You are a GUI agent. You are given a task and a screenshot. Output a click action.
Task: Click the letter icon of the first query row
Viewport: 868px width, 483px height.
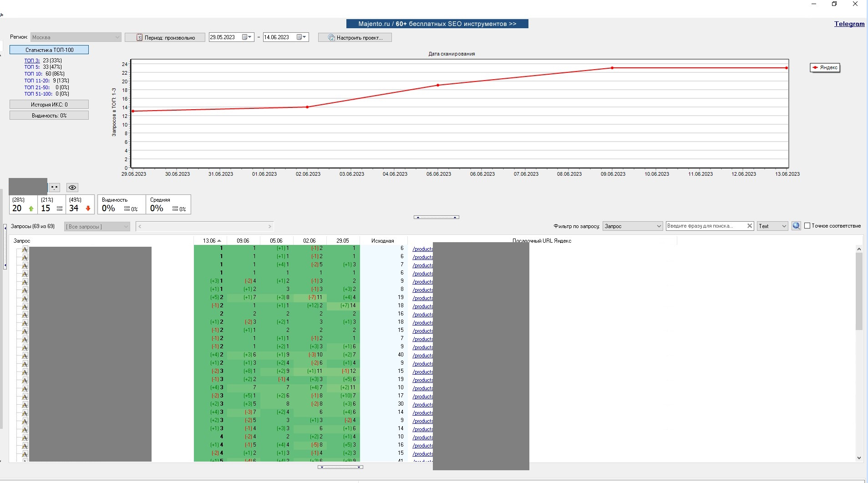pos(25,249)
